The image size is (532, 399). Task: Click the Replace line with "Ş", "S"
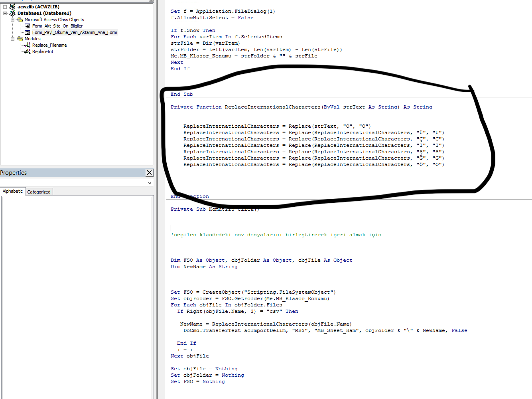[314, 152]
